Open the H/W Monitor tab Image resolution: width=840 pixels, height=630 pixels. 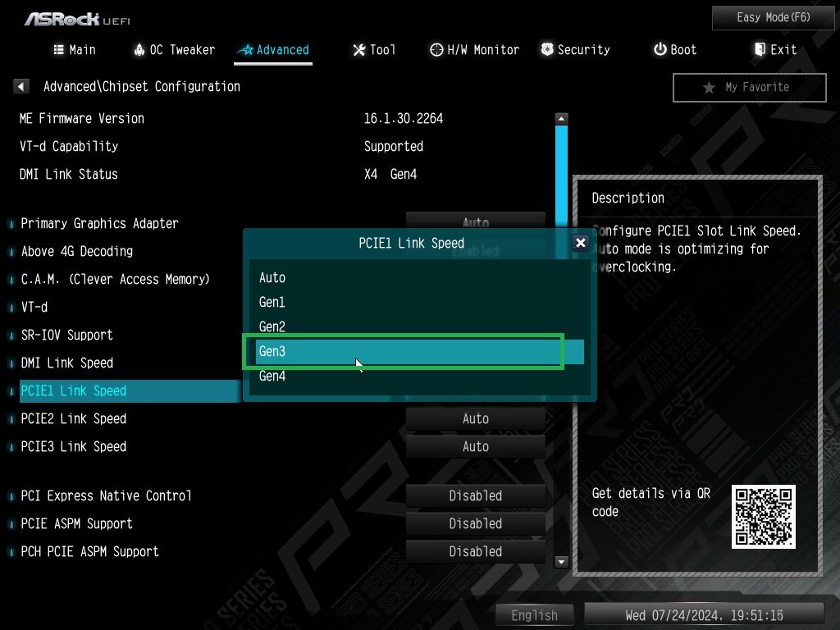pyautogui.click(x=474, y=50)
